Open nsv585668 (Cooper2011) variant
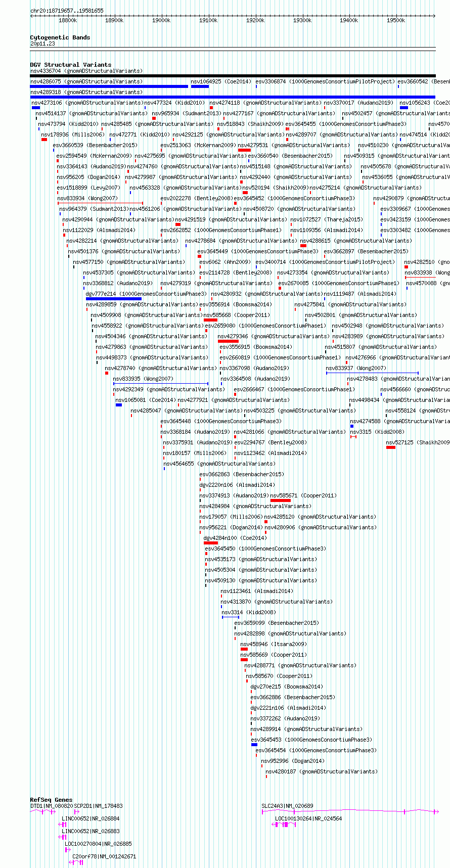 point(237,315)
